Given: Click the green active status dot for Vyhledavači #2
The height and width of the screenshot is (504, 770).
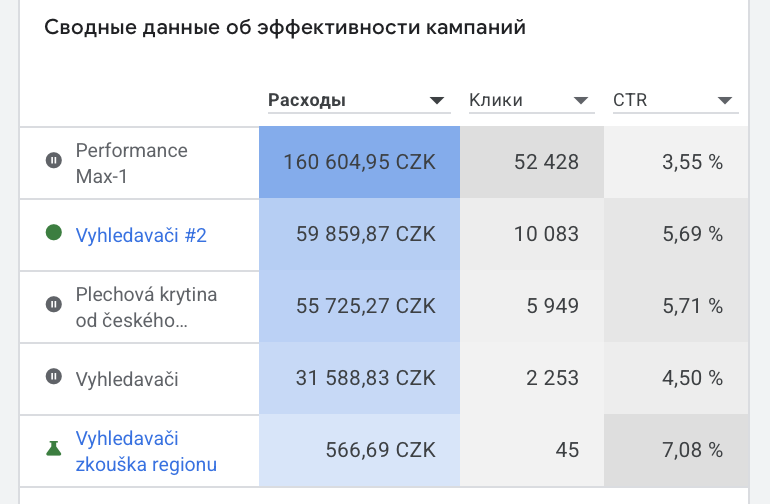Looking at the screenshot, I should pos(54,233).
